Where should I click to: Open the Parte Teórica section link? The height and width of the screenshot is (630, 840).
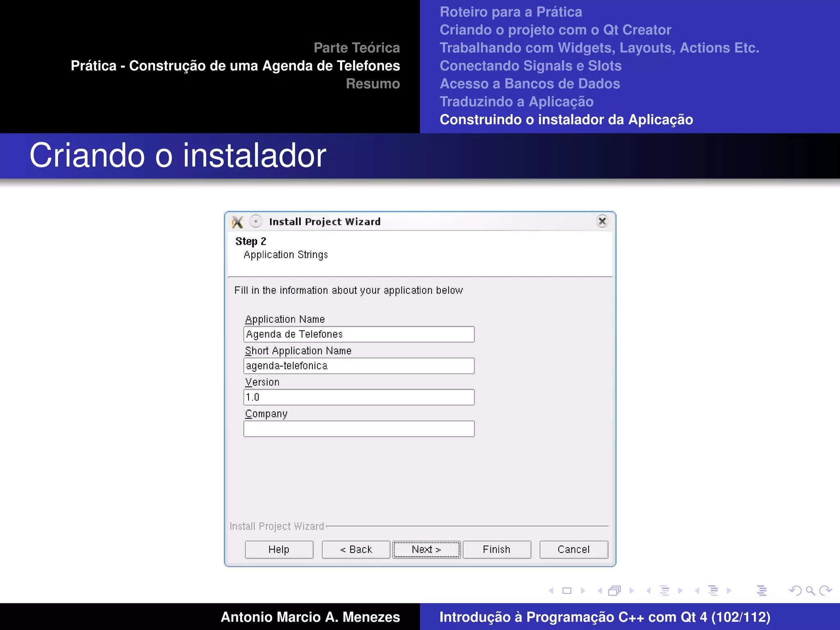357,48
